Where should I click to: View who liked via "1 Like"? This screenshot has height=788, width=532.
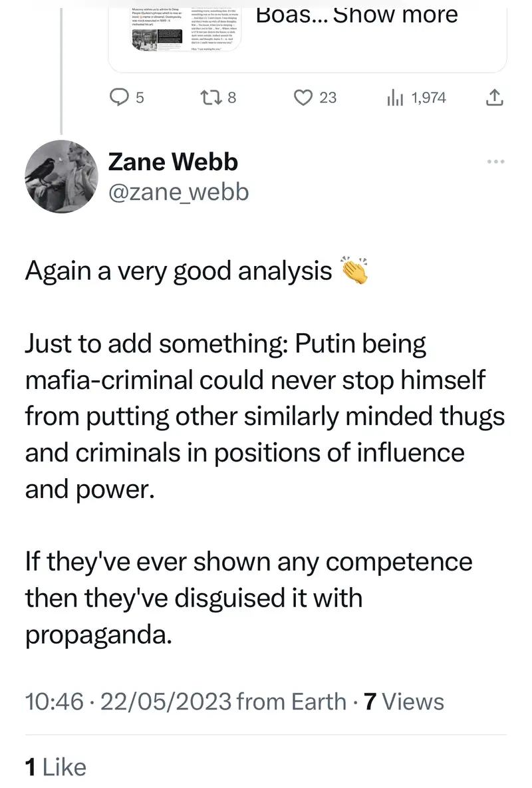pyautogui.click(x=55, y=767)
